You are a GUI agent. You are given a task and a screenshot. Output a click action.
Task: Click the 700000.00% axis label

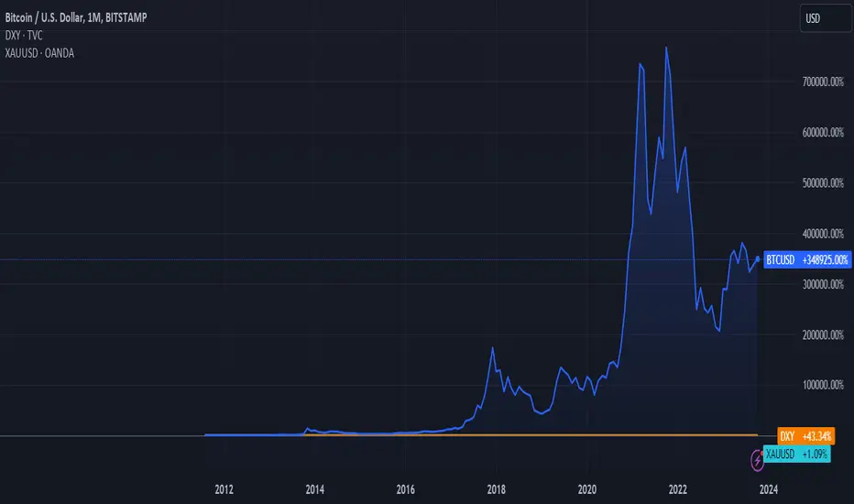pyautogui.click(x=823, y=82)
